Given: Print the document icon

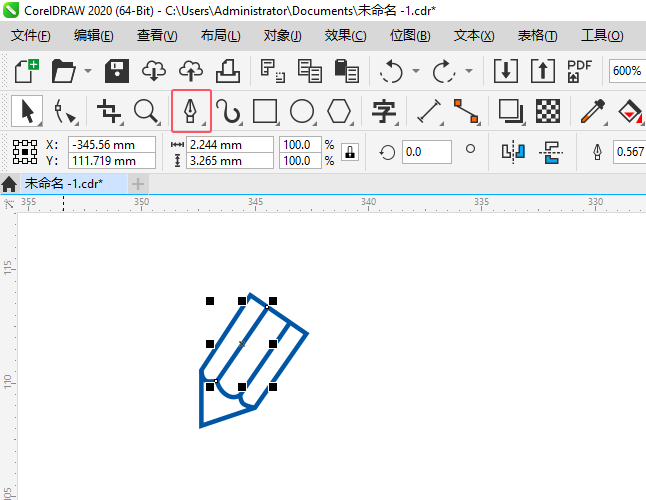Looking at the screenshot, I should tap(228, 71).
